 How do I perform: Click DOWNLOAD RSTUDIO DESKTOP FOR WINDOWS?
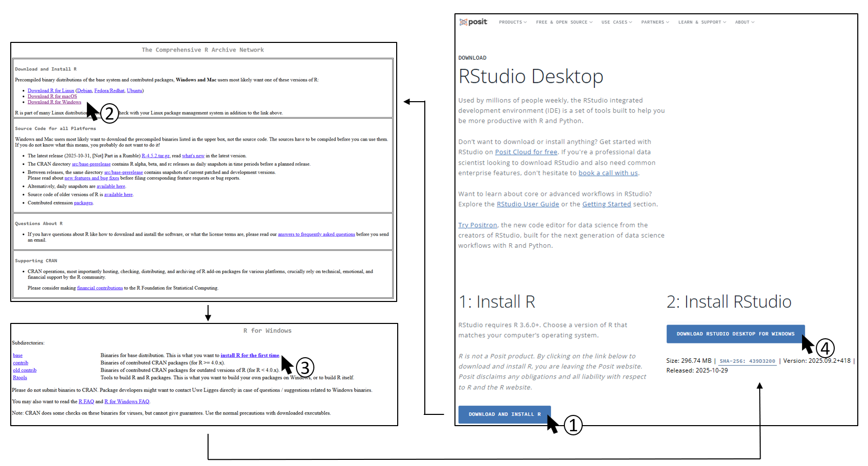point(735,334)
